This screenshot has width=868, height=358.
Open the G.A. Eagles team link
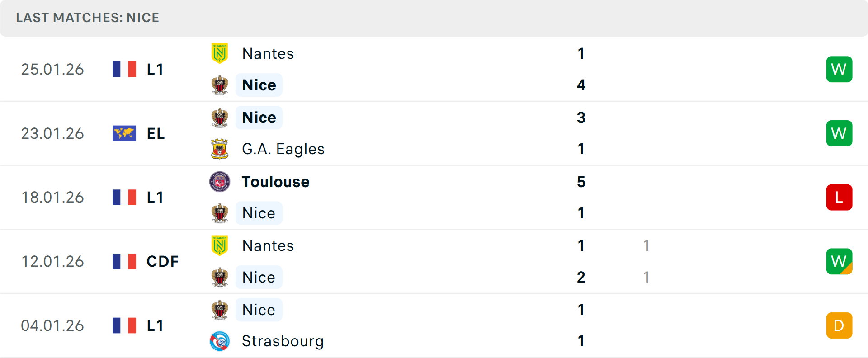tap(283, 149)
